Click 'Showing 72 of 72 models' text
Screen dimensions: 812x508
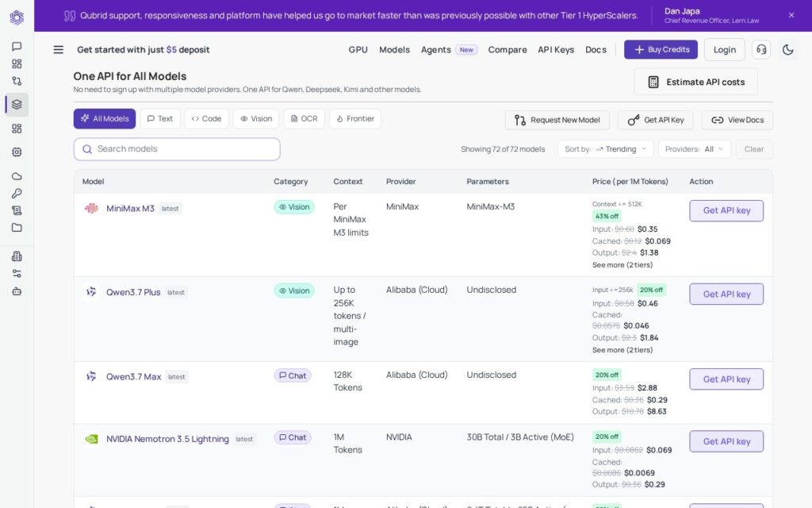(503, 149)
